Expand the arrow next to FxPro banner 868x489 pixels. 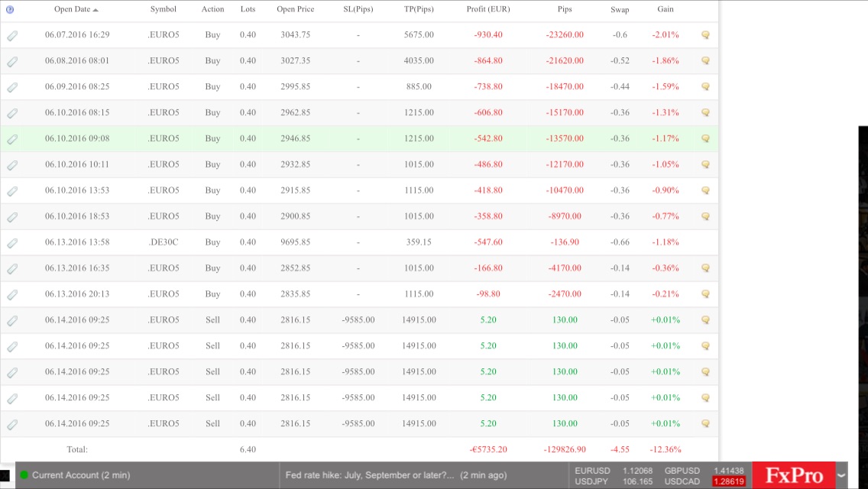coord(841,475)
